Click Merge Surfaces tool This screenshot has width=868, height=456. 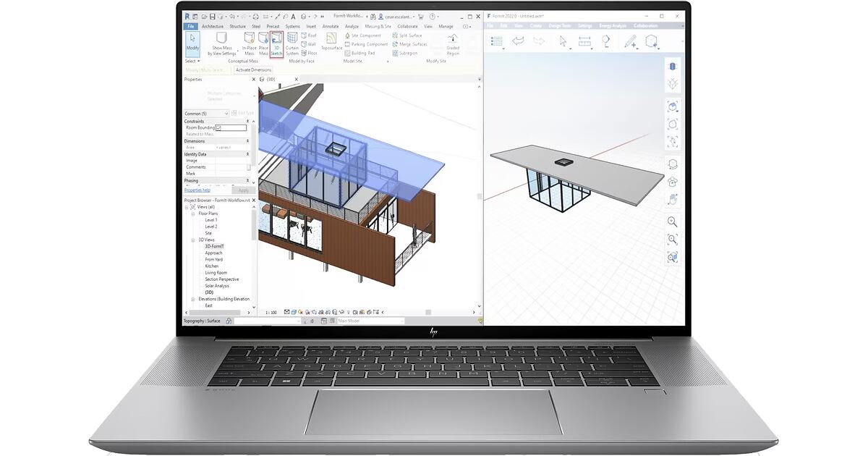pyautogui.click(x=409, y=44)
